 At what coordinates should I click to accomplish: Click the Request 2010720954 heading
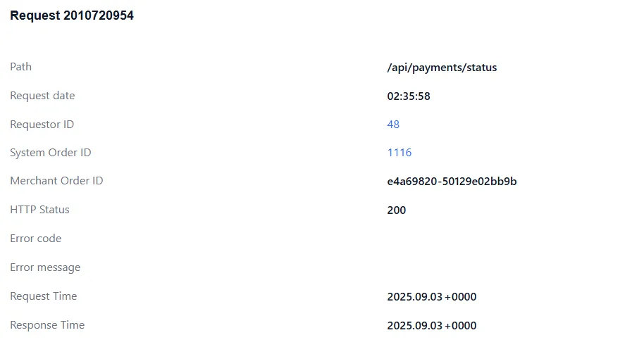coord(72,16)
